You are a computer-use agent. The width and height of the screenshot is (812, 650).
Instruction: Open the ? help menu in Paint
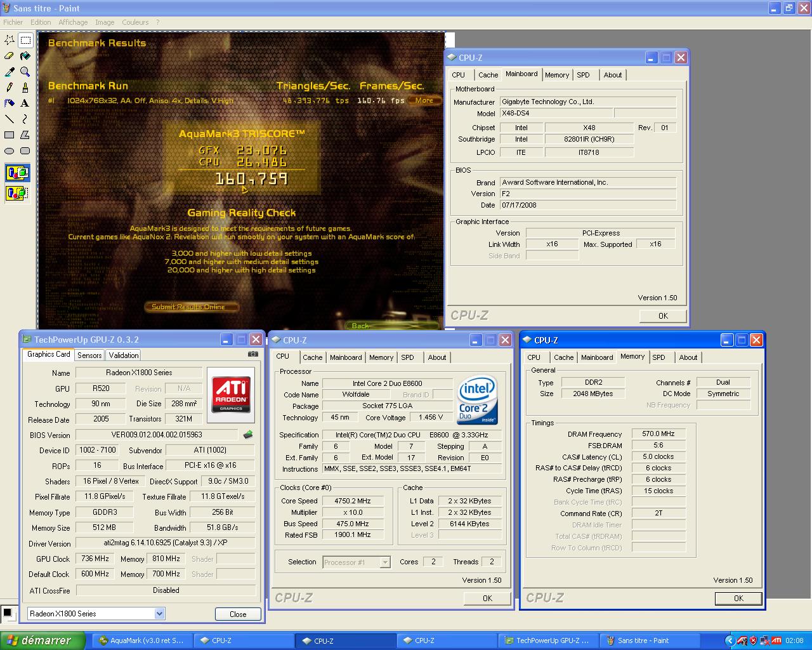pos(158,22)
